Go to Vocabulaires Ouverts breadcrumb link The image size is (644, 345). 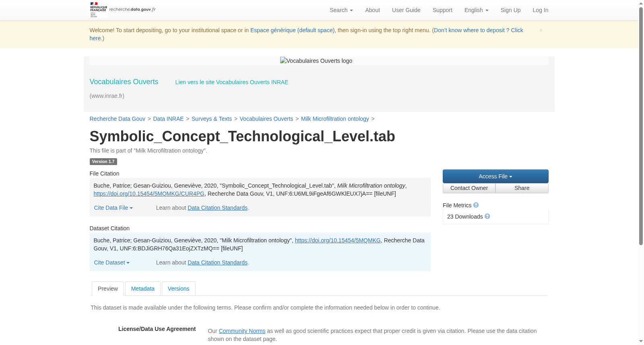(266, 119)
